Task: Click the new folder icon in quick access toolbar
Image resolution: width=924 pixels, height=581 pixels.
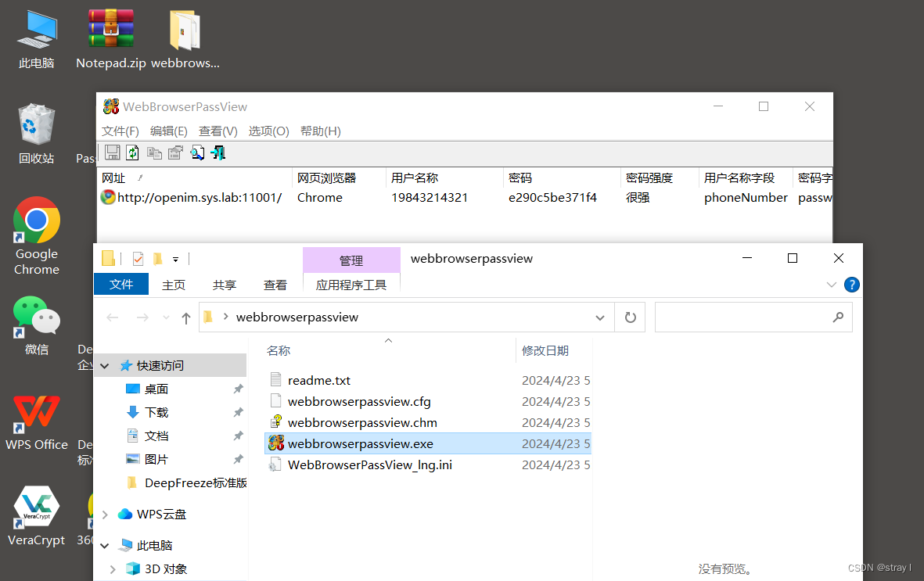Action: 157,259
